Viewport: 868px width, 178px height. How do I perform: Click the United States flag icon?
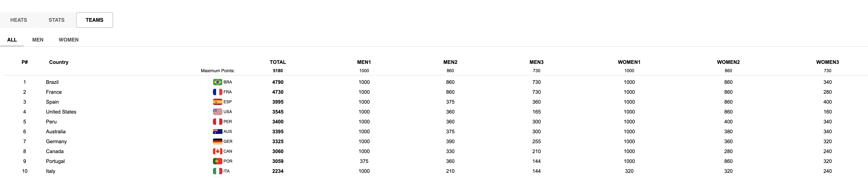tap(217, 112)
